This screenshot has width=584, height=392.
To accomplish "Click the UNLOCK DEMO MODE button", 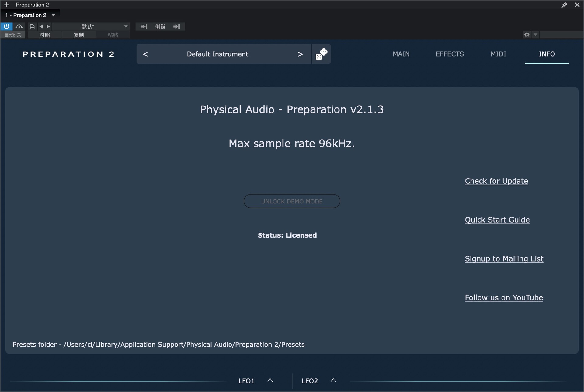I will coord(292,201).
